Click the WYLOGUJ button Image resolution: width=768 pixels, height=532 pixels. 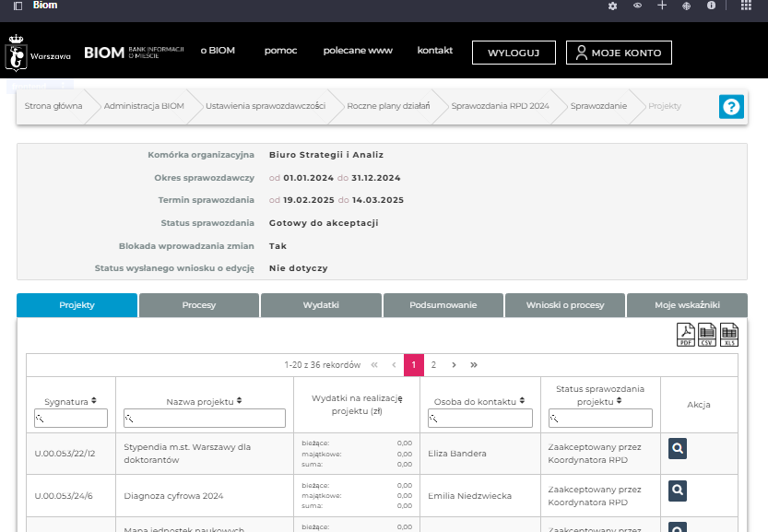click(514, 53)
